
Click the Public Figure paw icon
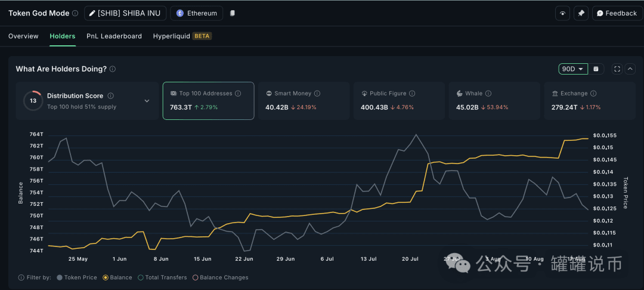364,94
